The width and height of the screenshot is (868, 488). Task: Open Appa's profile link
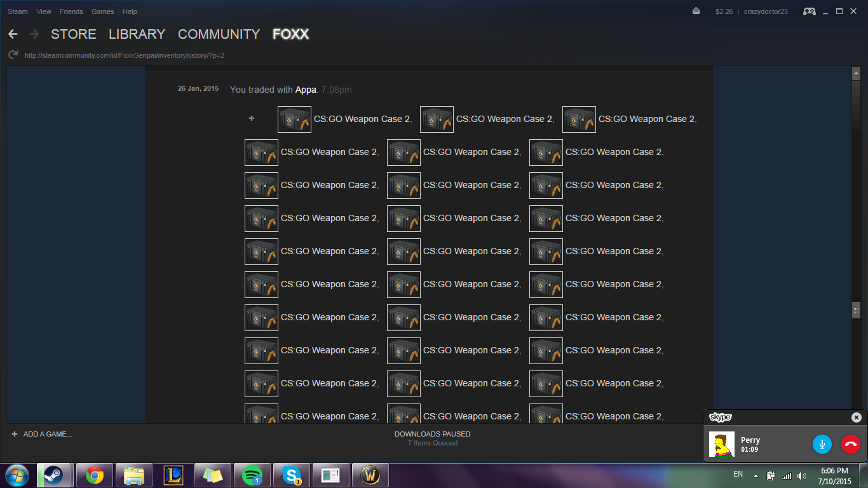tap(306, 90)
